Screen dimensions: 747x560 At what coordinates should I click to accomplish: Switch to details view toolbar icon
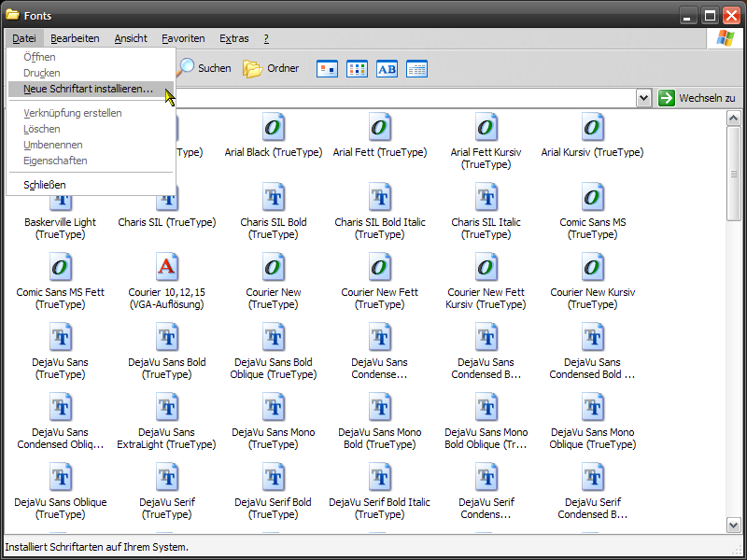coord(416,69)
